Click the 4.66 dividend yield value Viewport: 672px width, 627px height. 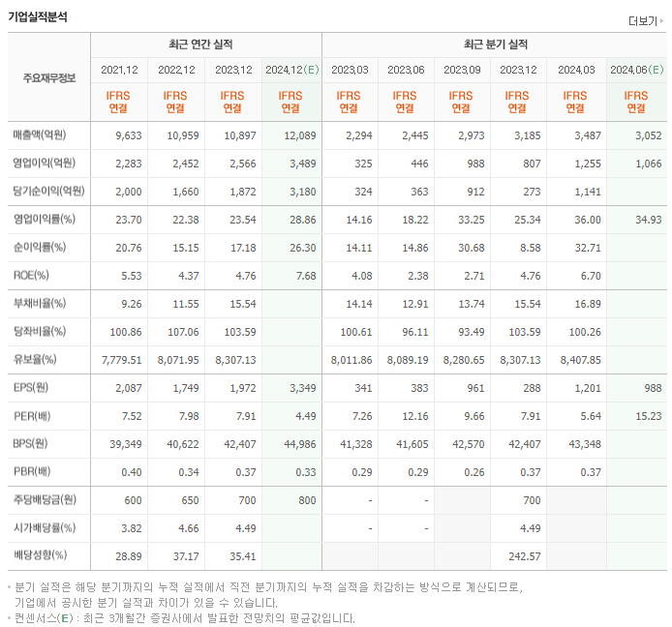coord(189,528)
